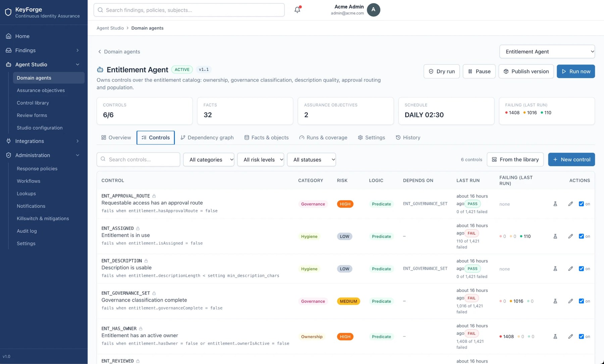Edit ENT_GOVERNANCE_SET via pencil icon
This screenshot has width=604, height=364.
570,301
